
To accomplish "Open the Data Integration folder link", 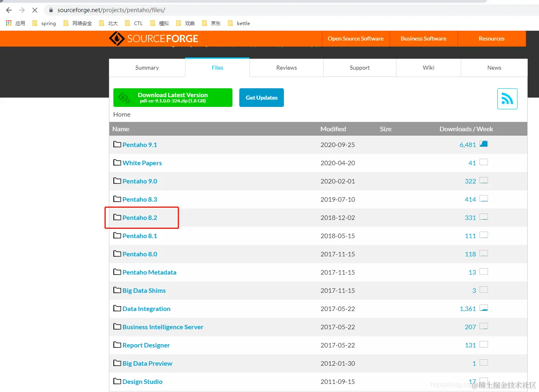I will click(x=147, y=309).
